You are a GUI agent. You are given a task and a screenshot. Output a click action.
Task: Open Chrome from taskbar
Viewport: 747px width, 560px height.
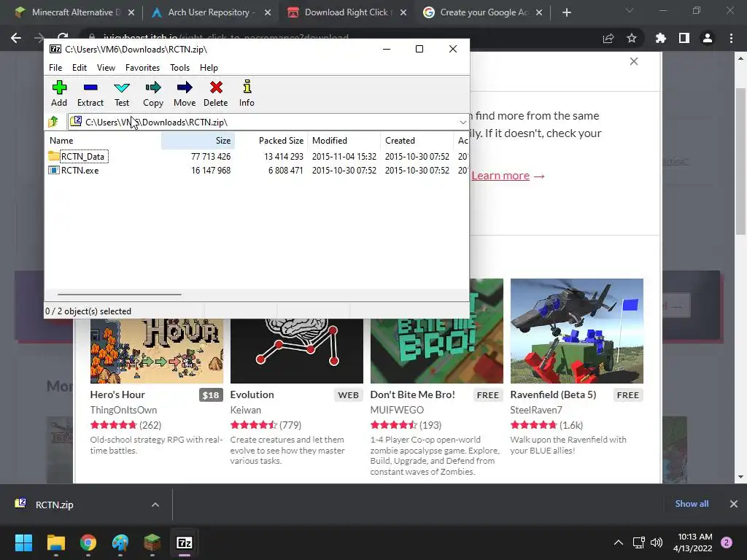(88, 542)
